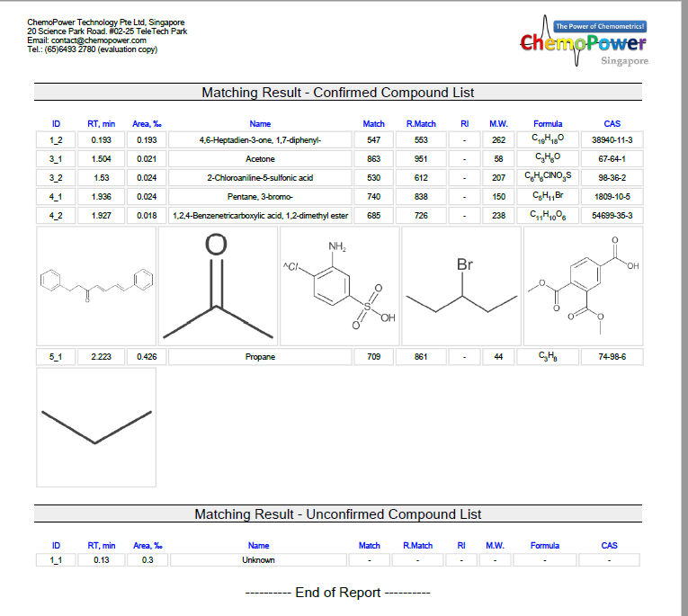Viewport: 688px width, 616px height.
Task: Select the chloroaniline sulfonic acid structure
Action: (x=340, y=285)
